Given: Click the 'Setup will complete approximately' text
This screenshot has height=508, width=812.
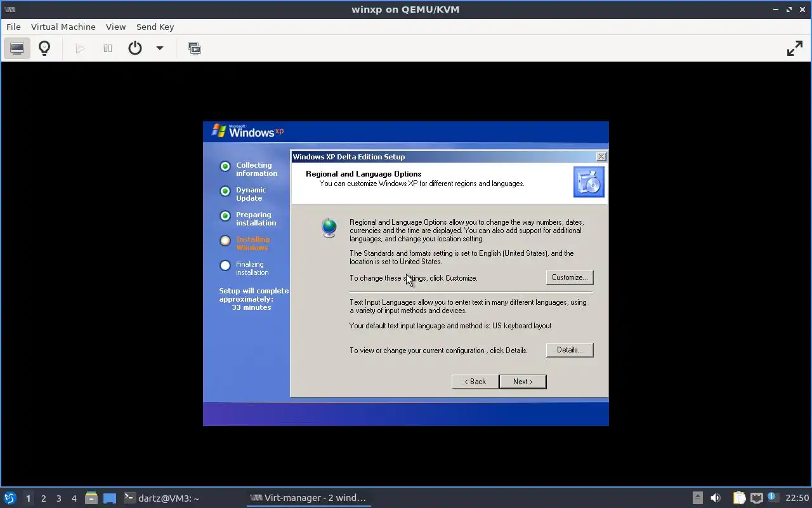Looking at the screenshot, I should 253,295.
